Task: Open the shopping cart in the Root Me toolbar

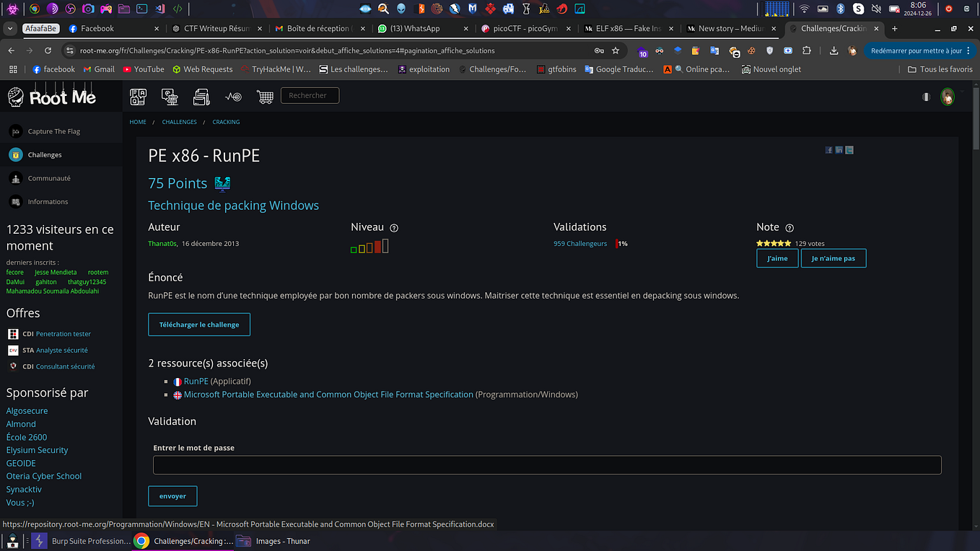Action: 265,97
